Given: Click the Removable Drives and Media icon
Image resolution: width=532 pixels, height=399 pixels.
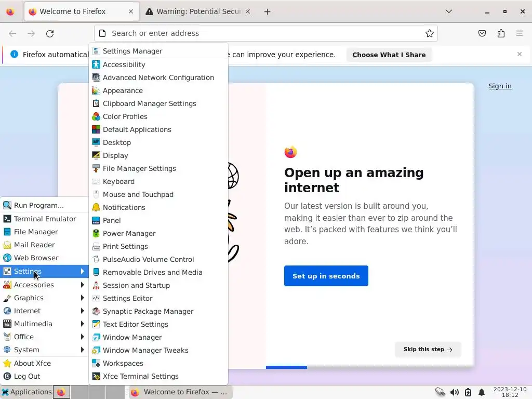Looking at the screenshot, I should 96,272.
